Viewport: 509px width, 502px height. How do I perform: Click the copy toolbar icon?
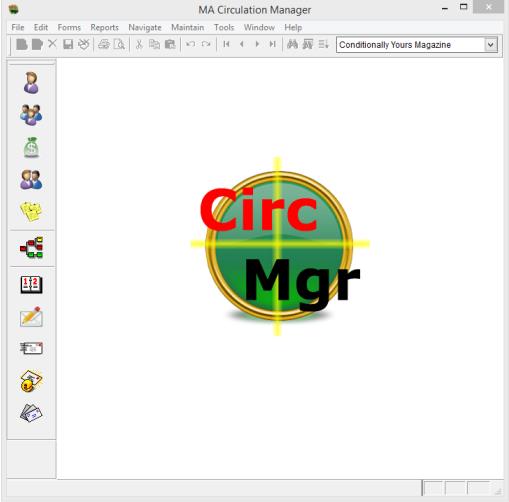point(154,44)
